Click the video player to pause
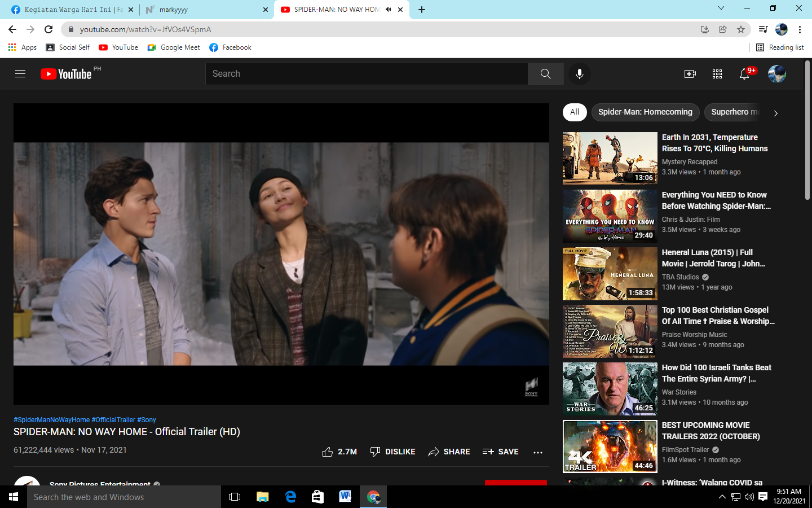The image size is (812, 508). tap(281, 254)
